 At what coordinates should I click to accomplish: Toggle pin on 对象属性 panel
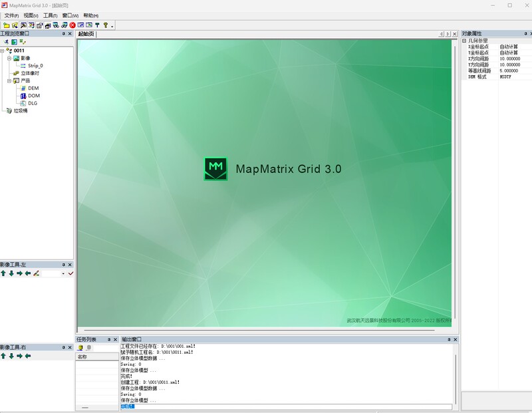point(525,34)
